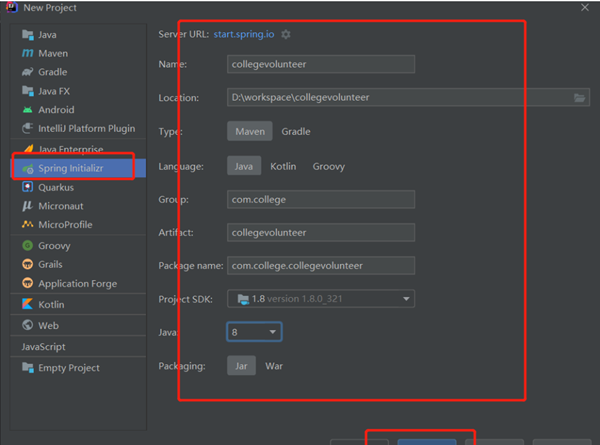Screen dimensions: 600x445
Task: Click the Package name field
Action: pos(321,266)
